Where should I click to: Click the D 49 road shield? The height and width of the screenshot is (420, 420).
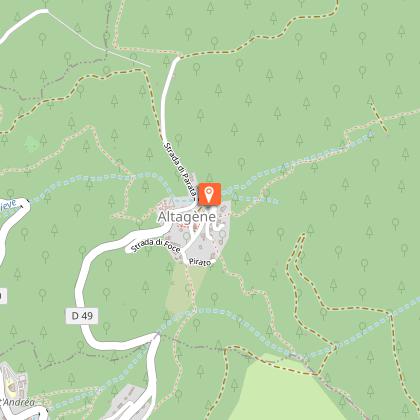[82, 316]
